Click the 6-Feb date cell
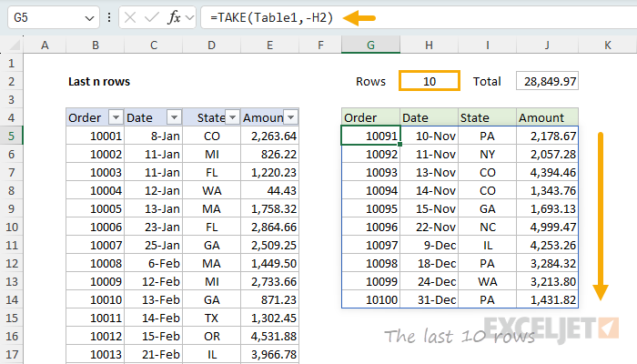 [x=154, y=263]
